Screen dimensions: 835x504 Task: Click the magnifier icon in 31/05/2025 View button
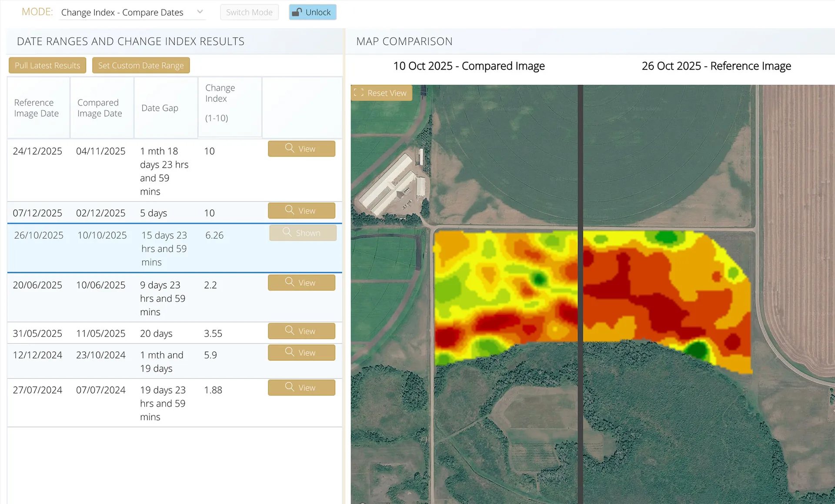point(290,330)
